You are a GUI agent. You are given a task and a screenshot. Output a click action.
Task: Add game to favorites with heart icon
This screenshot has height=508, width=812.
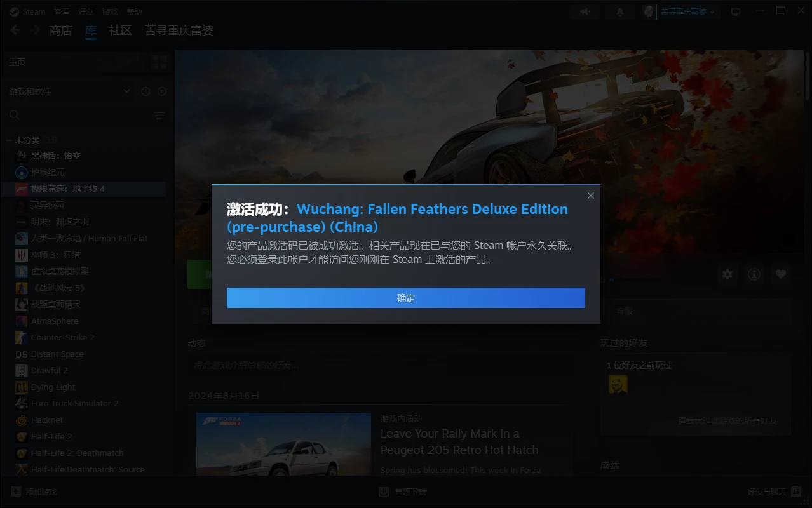(x=781, y=274)
